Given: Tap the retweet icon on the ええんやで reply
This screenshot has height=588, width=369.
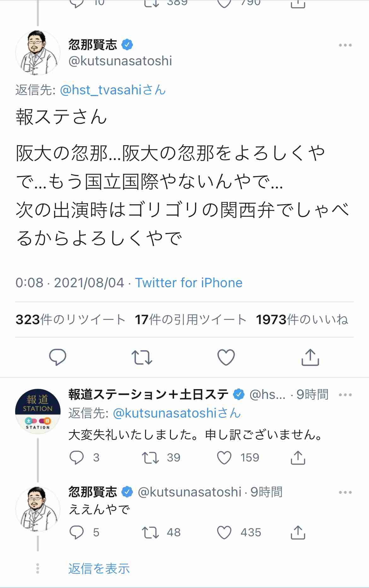Looking at the screenshot, I should point(150,533).
